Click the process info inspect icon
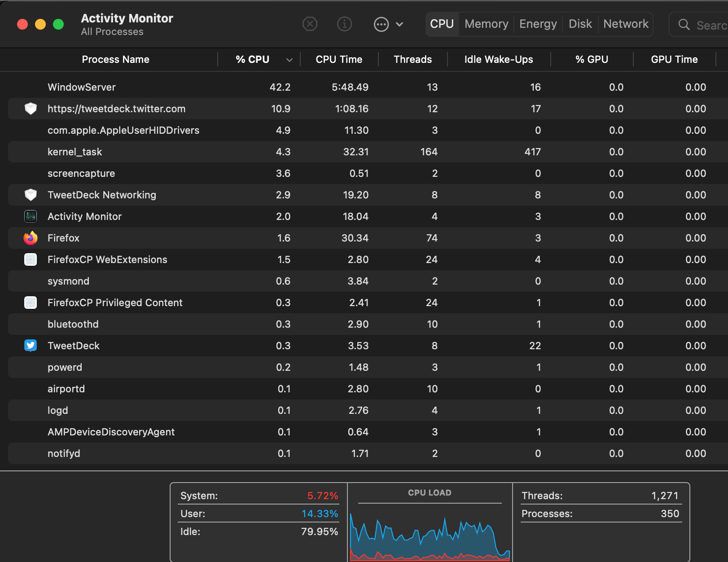This screenshot has height=562, width=728. (344, 24)
